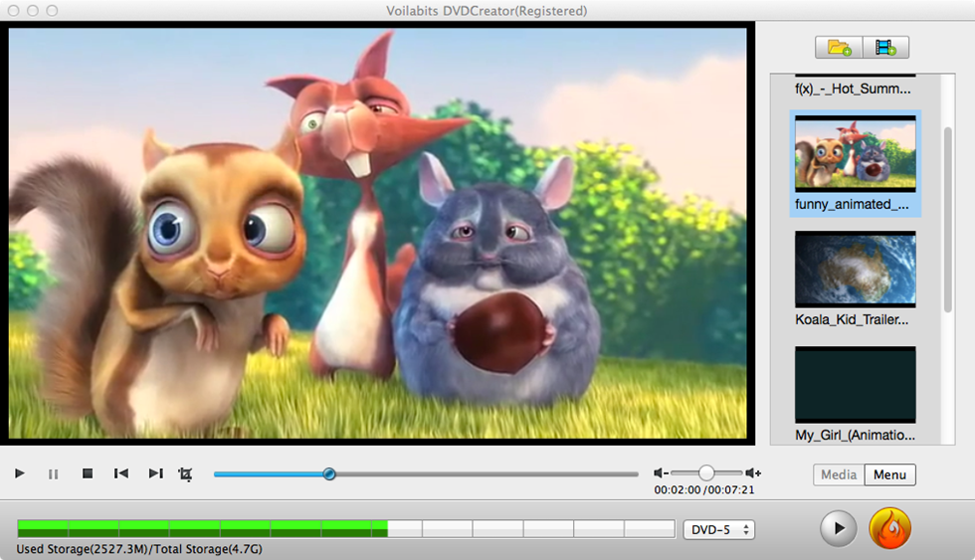Click the playback seek bar handle
The image size is (975, 560).
(x=329, y=474)
